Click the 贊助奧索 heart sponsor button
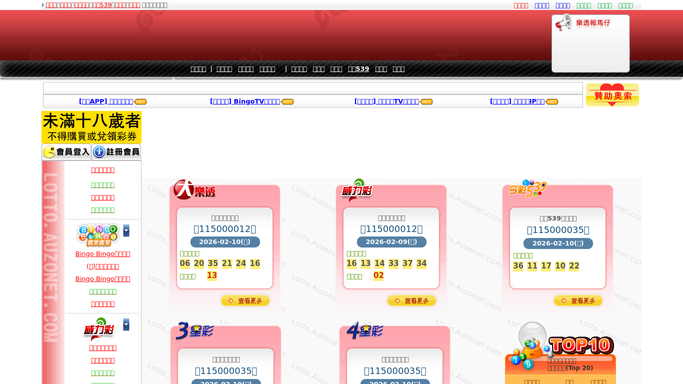The image size is (683, 384). coord(612,95)
